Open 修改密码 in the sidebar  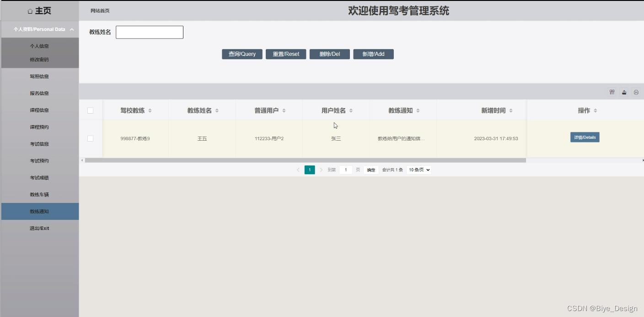pos(39,60)
